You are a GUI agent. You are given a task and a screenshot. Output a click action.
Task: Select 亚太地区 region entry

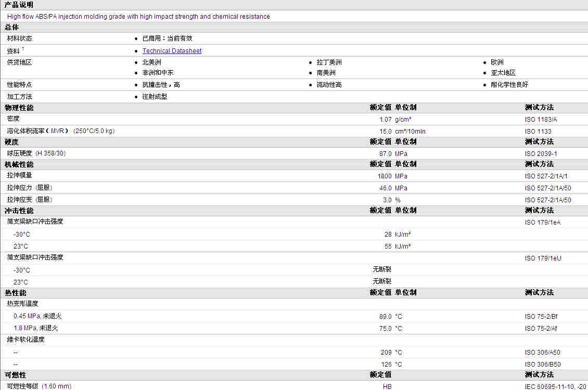(x=503, y=73)
